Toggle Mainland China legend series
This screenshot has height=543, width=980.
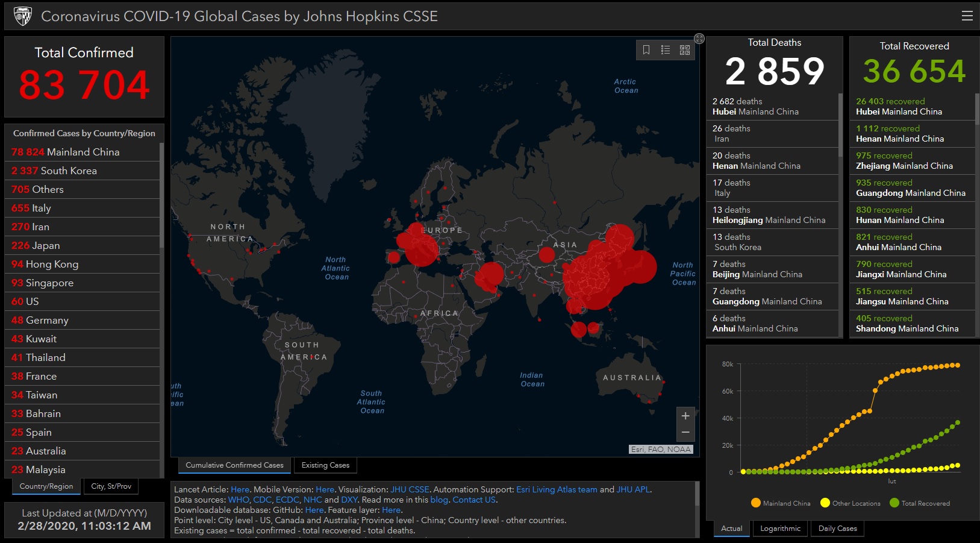(x=781, y=503)
